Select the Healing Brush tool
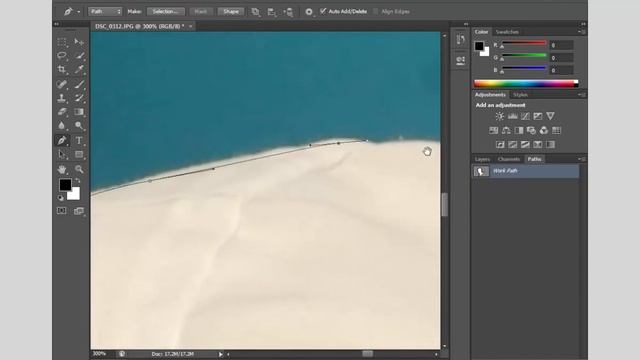This screenshot has width=640, height=360. coord(62,84)
